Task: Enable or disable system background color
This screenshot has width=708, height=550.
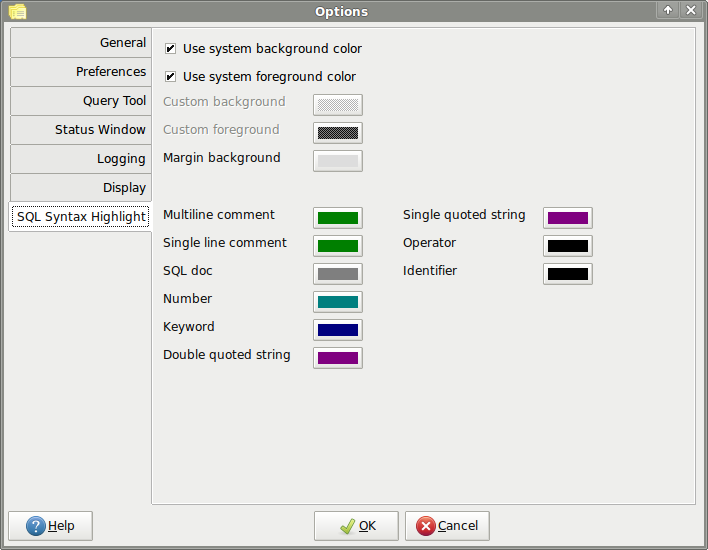Action: pos(171,49)
